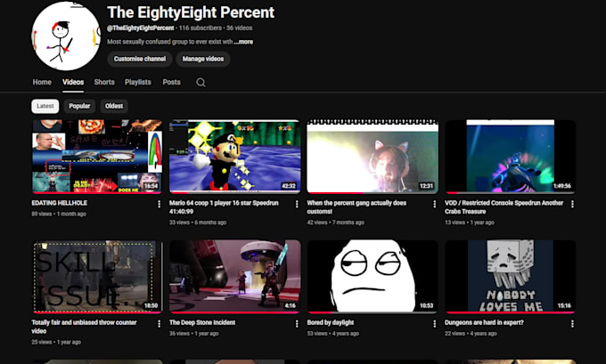Viewport: 606px width, 364px height.
Task: Open the @TheEightyEightPercent handle link
Action: click(141, 28)
